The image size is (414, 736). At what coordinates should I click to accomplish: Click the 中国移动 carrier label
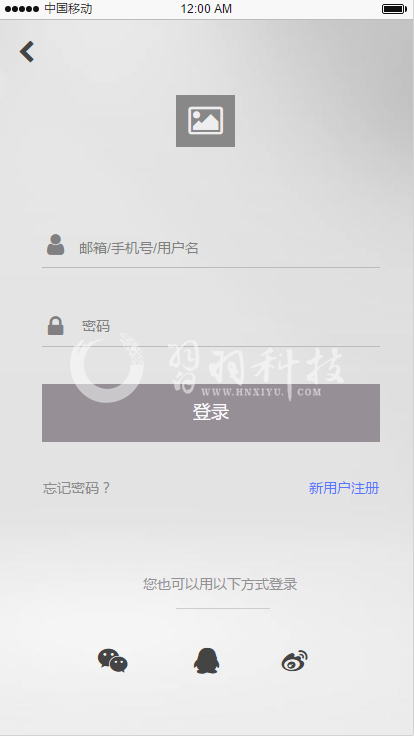[x=68, y=8]
